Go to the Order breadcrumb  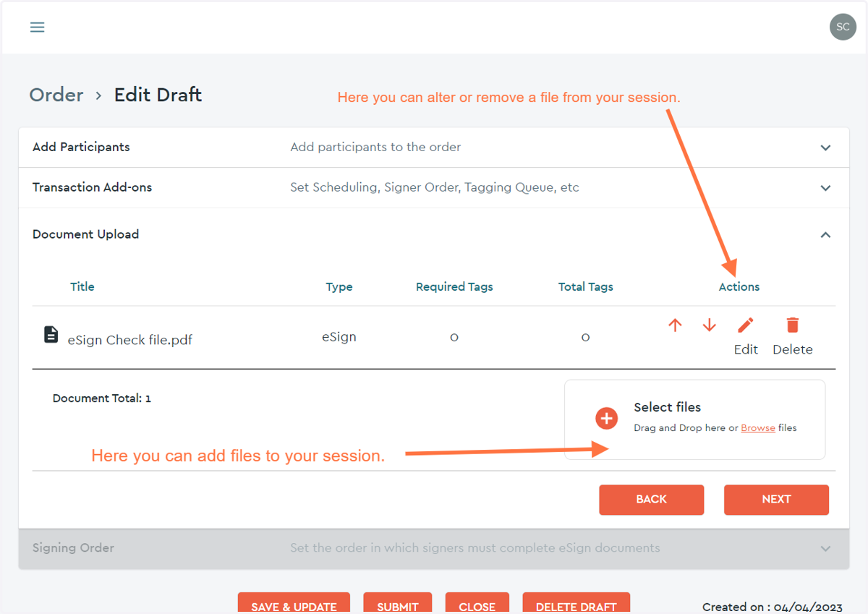(56, 95)
